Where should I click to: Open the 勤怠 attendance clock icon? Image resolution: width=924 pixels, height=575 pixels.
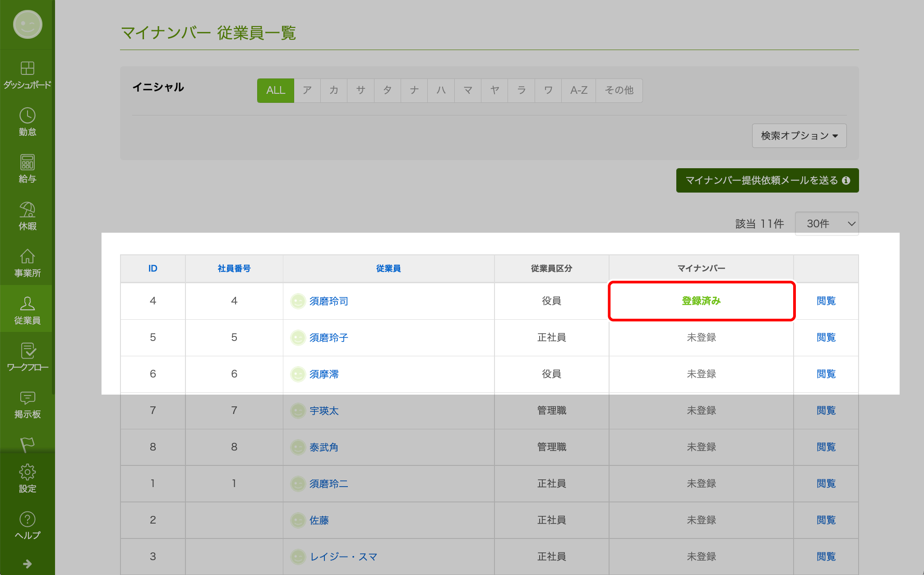click(x=27, y=115)
